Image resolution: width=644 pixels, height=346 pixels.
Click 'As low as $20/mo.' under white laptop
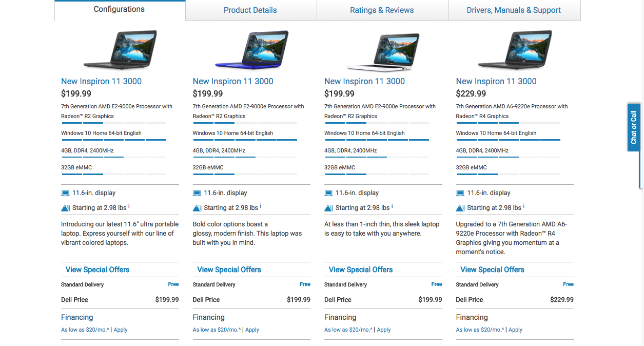(x=348, y=330)
